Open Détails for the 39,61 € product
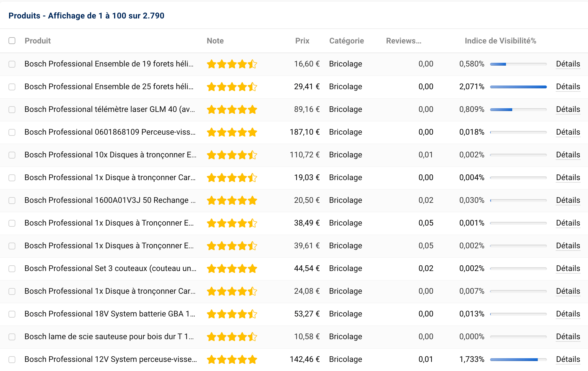588x371 pixels. pyautogui.click(x=568, y=246)
